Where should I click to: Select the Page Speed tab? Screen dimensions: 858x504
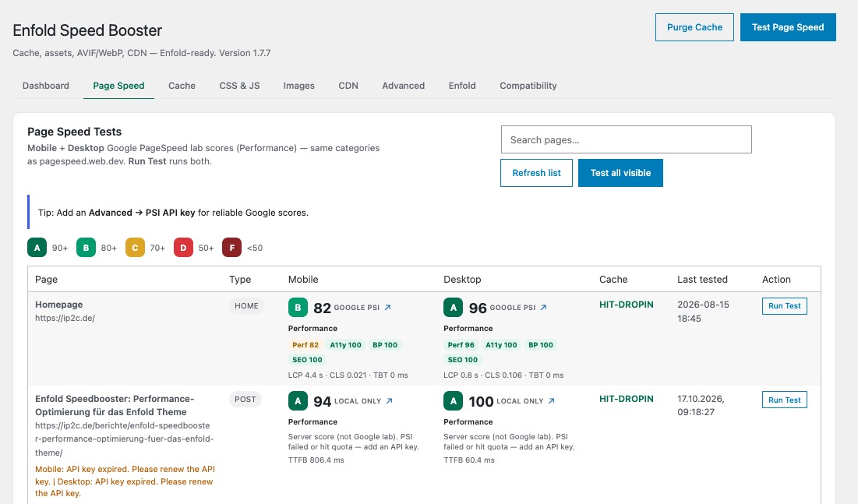pos(118,86)
